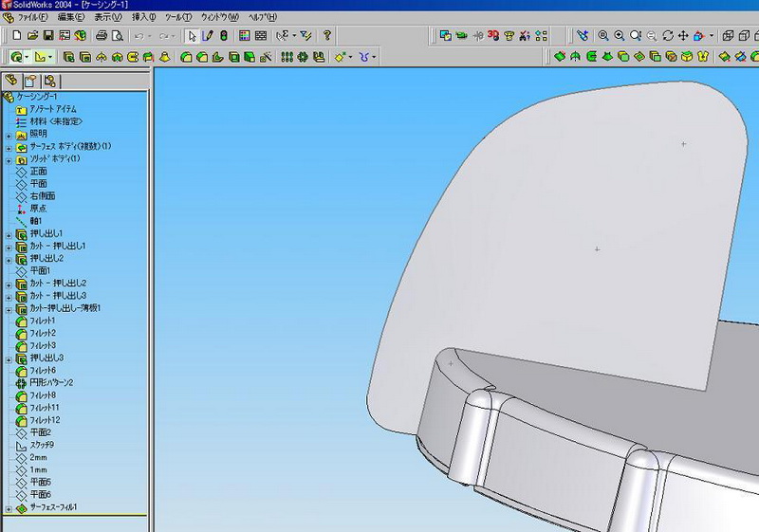Click the red 3D sketch icon
This screenshot has width=759, height=532.
(x=493, y=35)
